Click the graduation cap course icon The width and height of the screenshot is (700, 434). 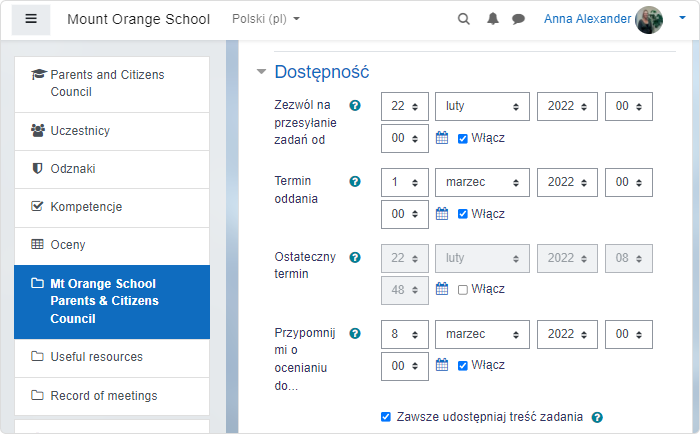tap(38, 74)
